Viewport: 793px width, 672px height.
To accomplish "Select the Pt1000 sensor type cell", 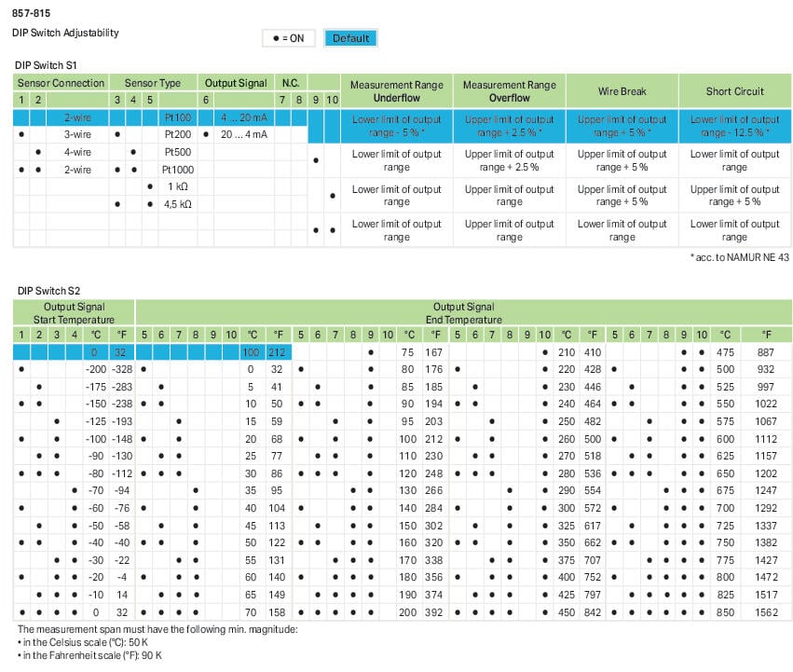I will [x=176, y=170].
